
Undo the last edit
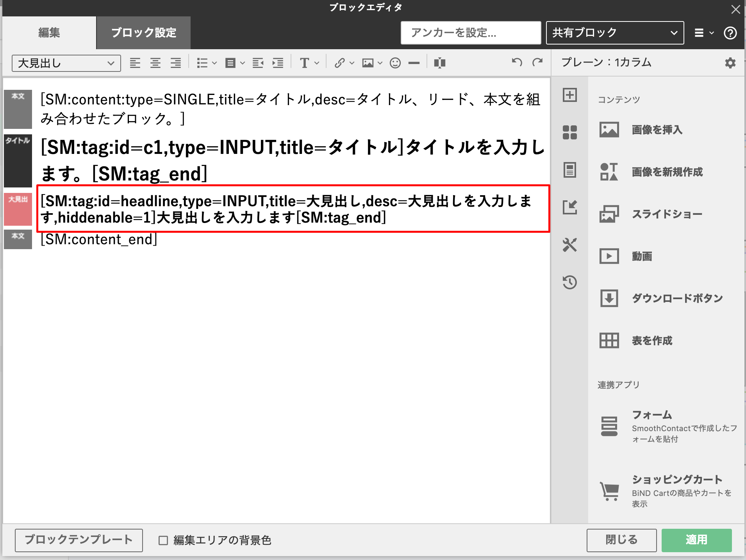(517, 62)
